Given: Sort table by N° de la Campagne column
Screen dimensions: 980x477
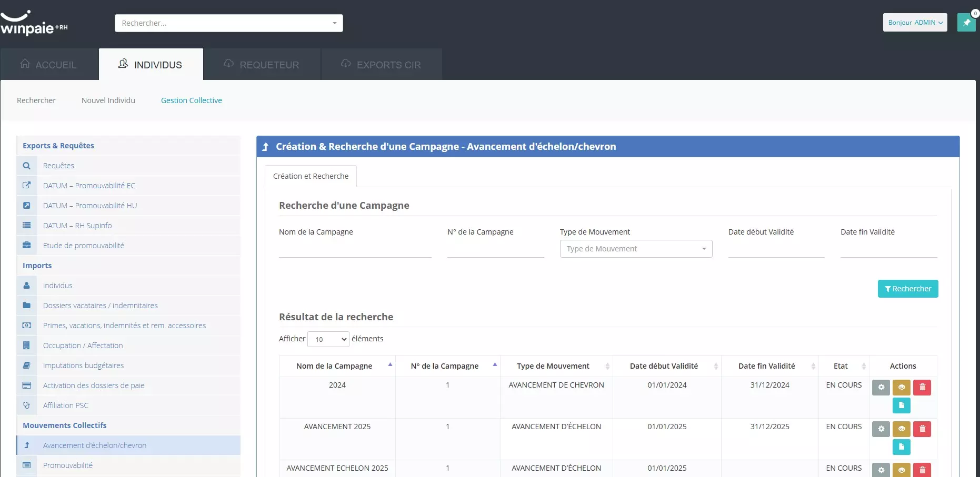Looking at the screenshot, I should (x=447, y=366).
